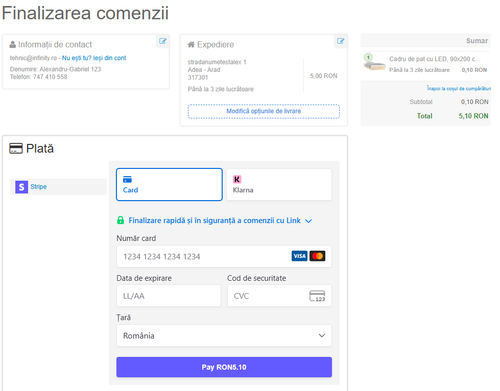
Task: Click the Telefon: 747 410 558 line
Action: (39, 77)
